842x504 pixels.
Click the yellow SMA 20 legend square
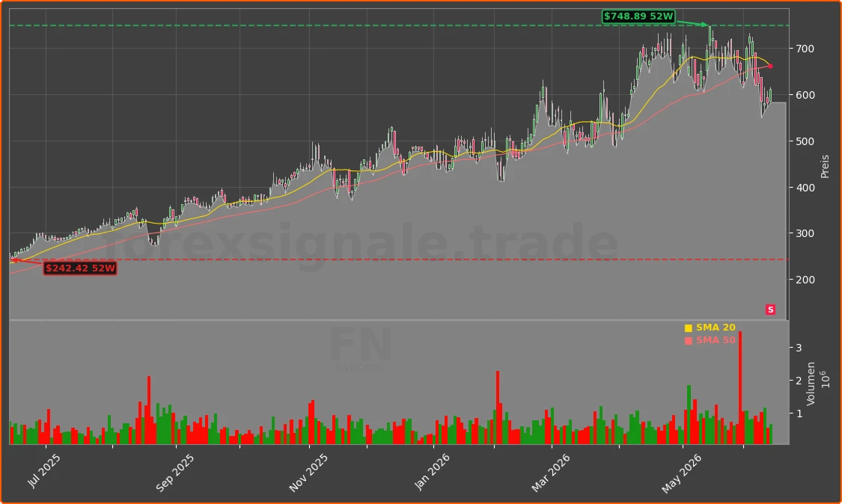[x=689, y=328]
